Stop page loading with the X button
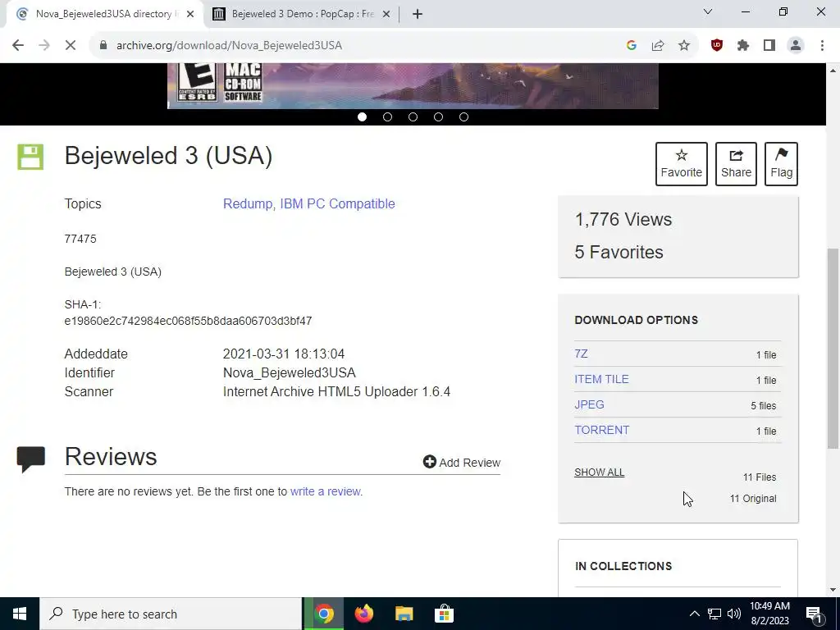This screenshot has height=630, width=840. 71,46
